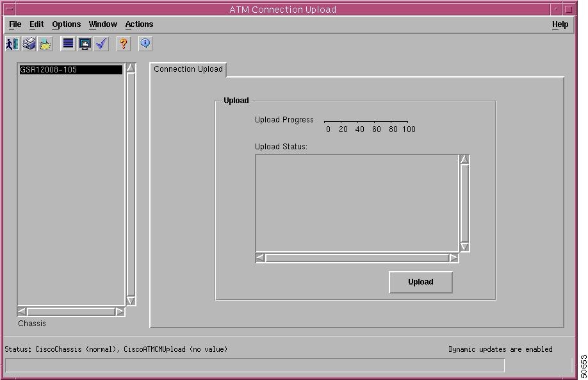Click the orange question mark help icon
The height and width of the screenshot is (380, 588).
[124, 44]
